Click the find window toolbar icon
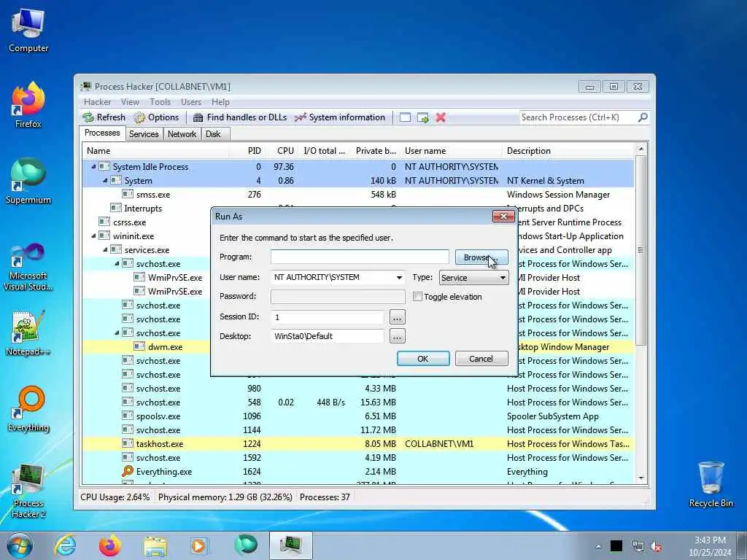Viewport: 747px width, 560px height. (x=405, y=117)
